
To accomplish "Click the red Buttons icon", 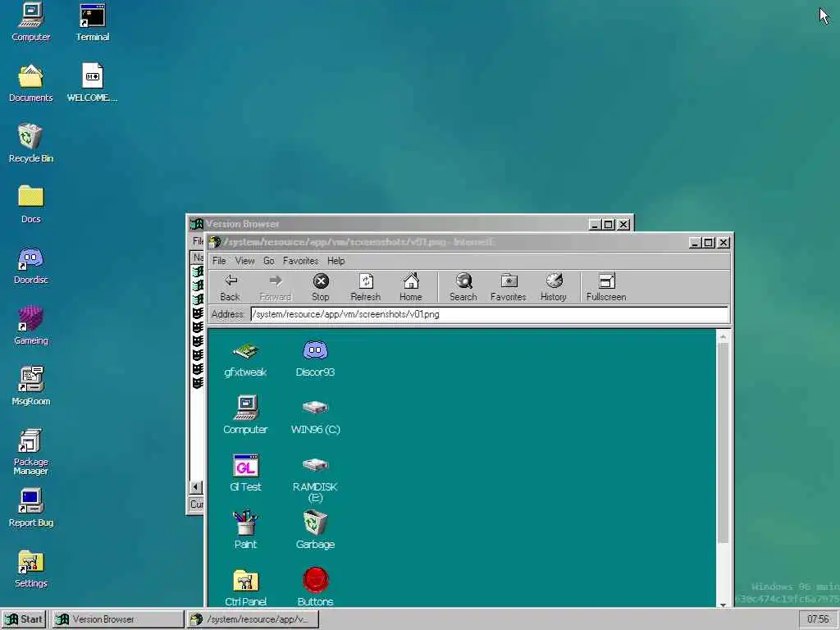I will (x=315, y=587).
